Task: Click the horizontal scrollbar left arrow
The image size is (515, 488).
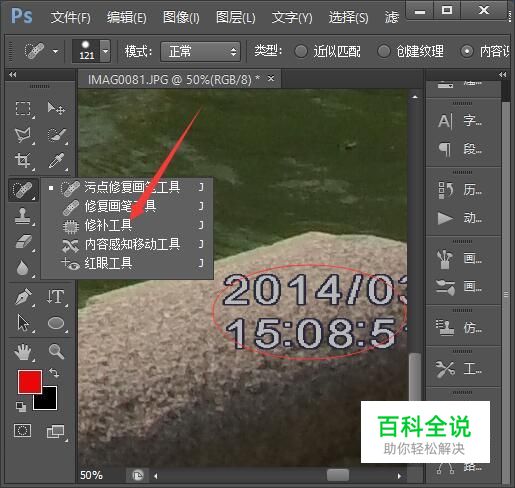Action: [156, 476]
